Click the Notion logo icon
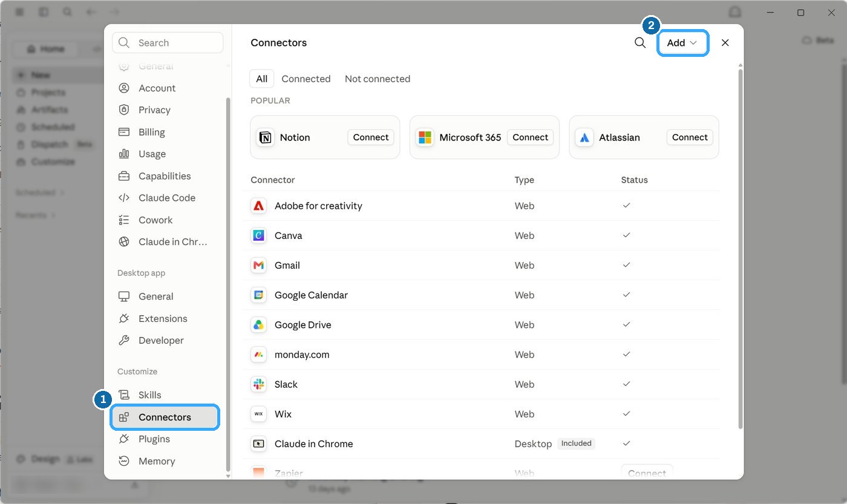The image size is (847, 504). [265, 137]
